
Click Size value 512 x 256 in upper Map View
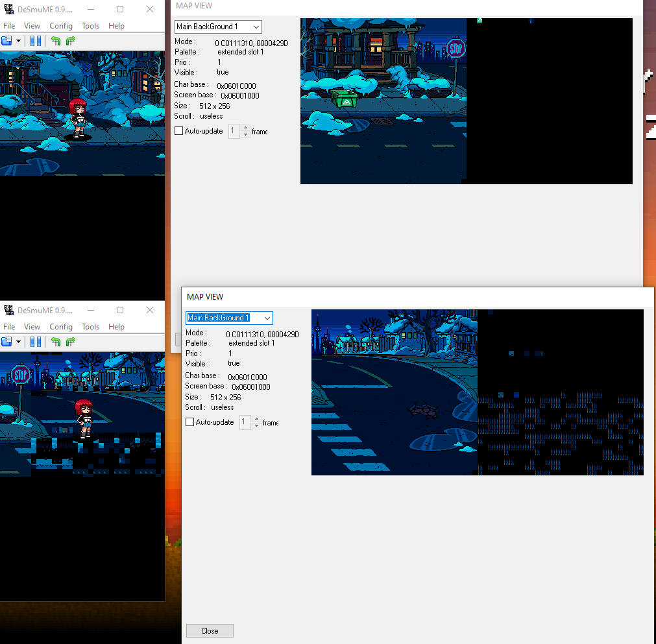pos(215,106)
